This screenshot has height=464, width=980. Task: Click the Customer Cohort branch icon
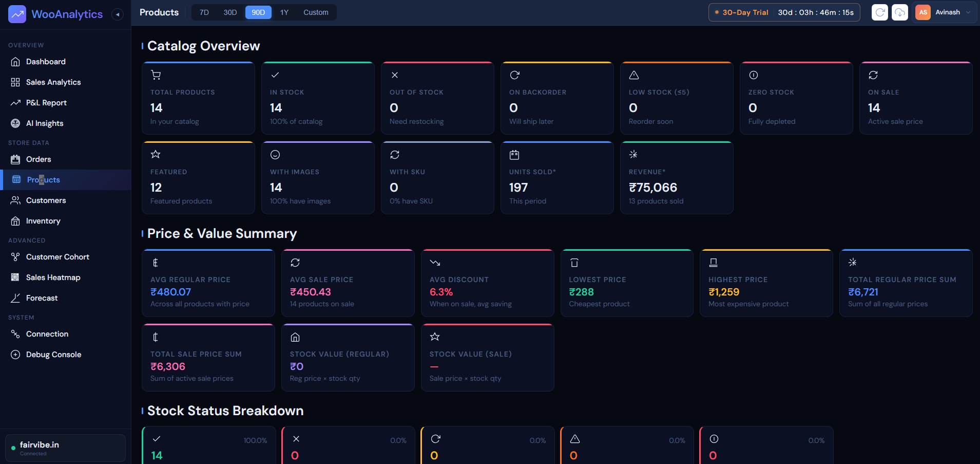click(x=16, y=256)
